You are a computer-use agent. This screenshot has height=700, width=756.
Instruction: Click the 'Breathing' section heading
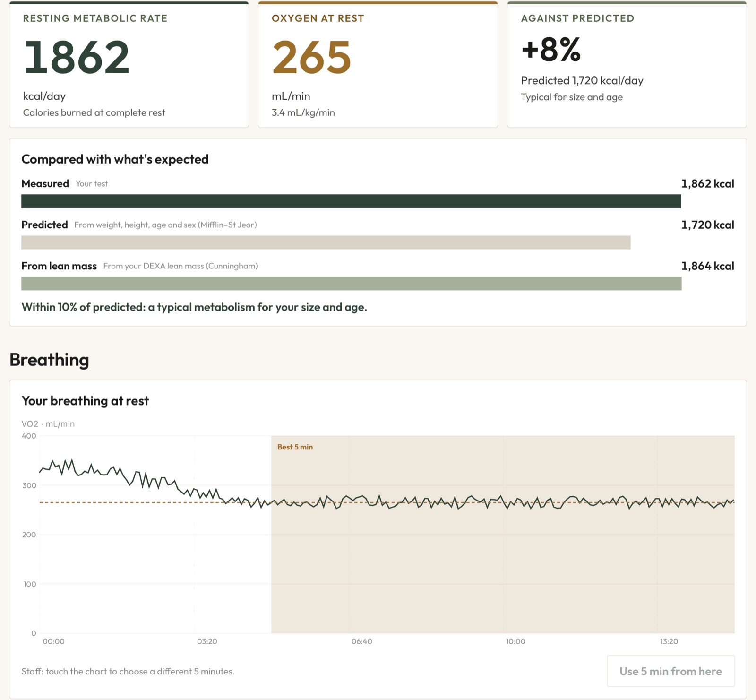(49, 360)
